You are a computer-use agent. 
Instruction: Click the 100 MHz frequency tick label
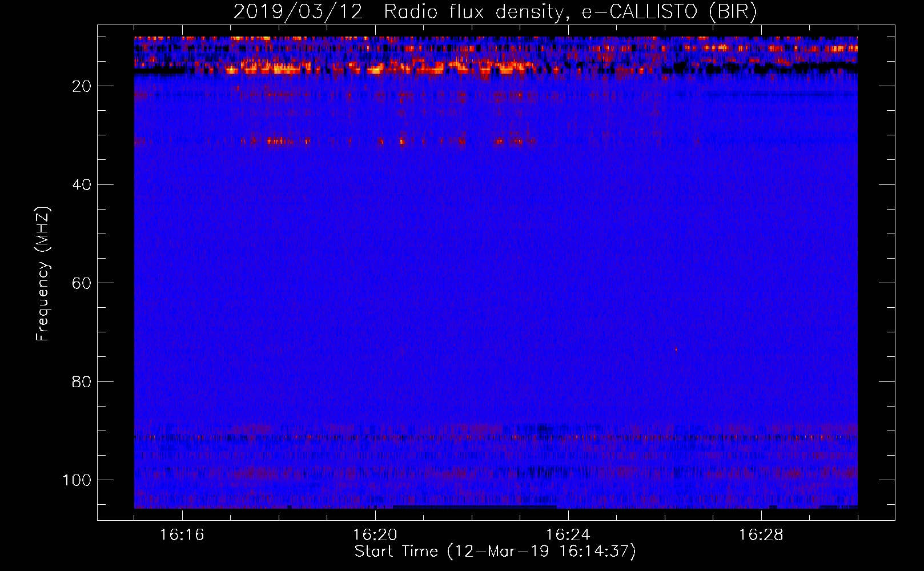point(78,480)
